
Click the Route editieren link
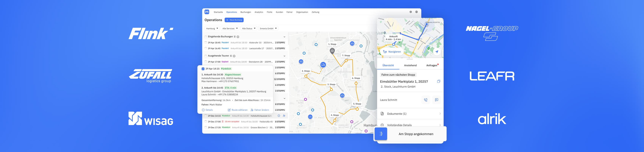click(x=238, y=110)
